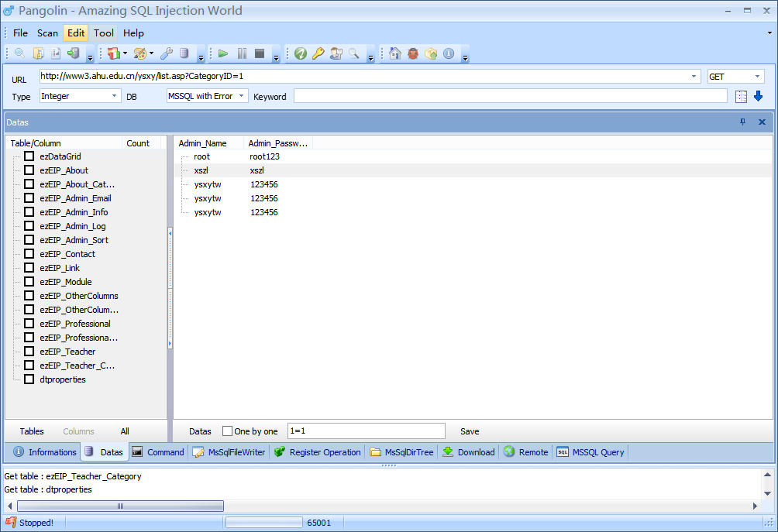Viewport: 778px width, 532px height.
Task: Pause the scan with pause icon
Action: click(x=242, y=53)
